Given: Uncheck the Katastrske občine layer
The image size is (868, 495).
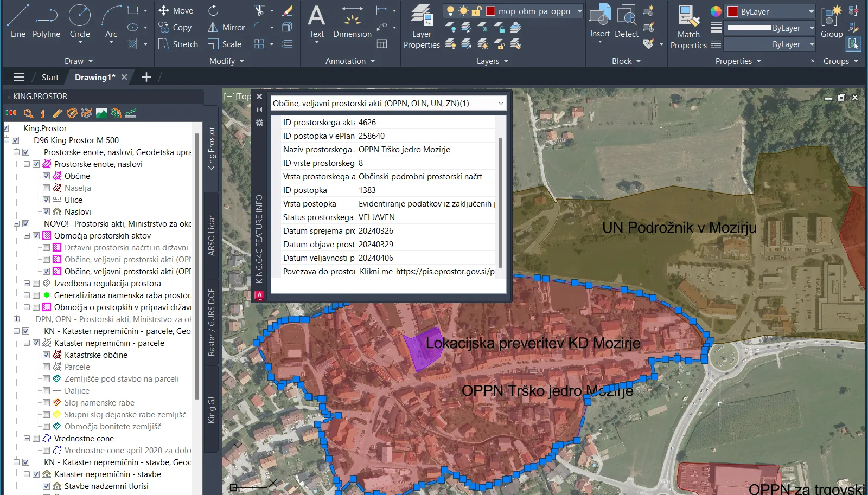Looking at the screenshot, I should 46,355.
